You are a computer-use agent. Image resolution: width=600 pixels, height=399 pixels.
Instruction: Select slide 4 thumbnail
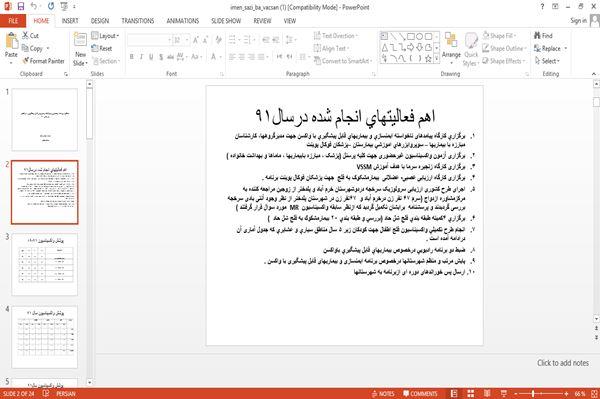(45, 337)
